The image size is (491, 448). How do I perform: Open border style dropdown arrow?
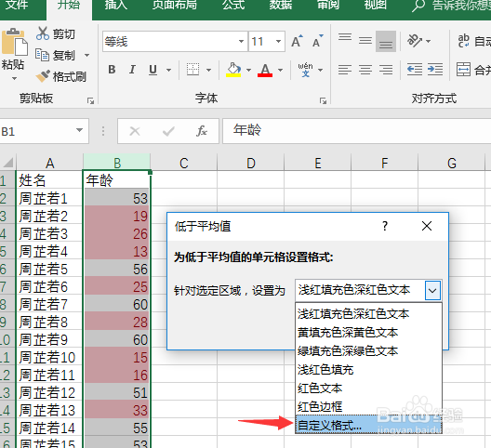(208, 70)
